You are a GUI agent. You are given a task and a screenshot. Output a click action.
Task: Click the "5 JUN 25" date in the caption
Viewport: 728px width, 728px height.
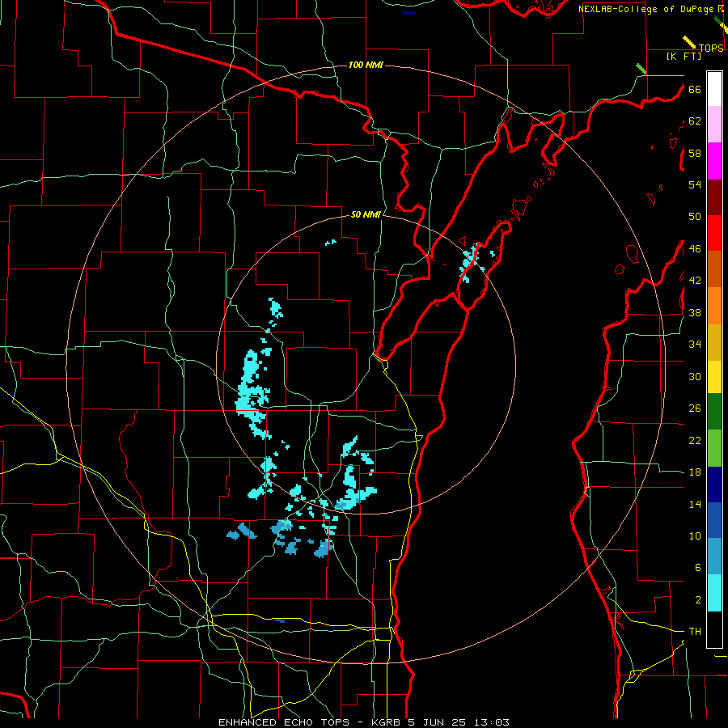point(438,722)
